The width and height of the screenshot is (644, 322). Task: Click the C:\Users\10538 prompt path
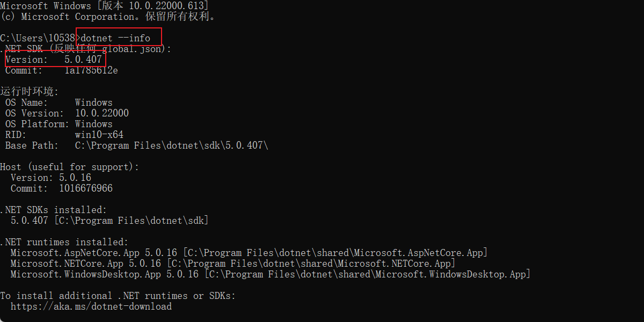pyautogui.click(x=38, y=38)
